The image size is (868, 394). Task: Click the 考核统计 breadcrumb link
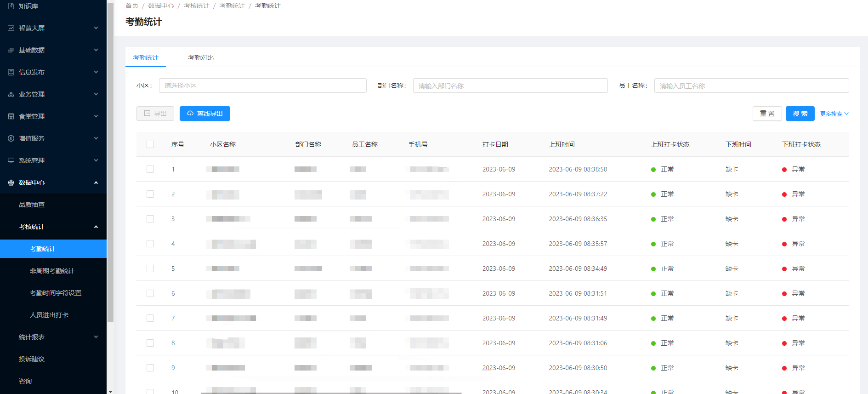coord(196,6)
